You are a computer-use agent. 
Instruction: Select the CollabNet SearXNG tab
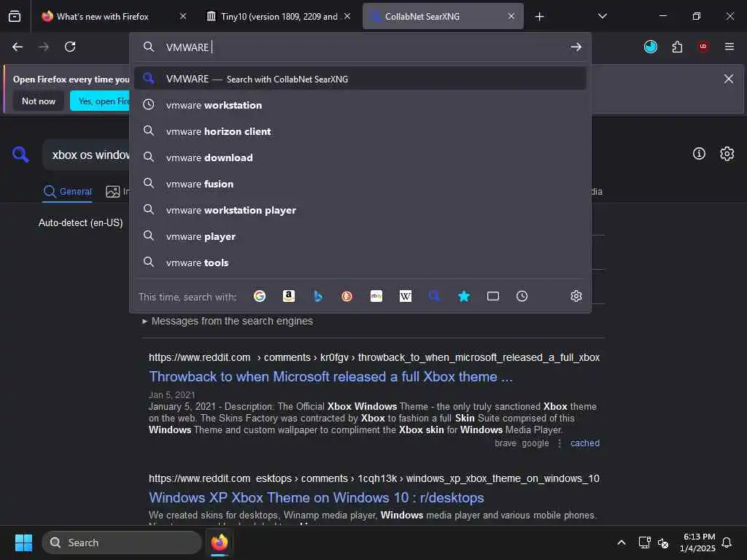click(x=443, y=16)
